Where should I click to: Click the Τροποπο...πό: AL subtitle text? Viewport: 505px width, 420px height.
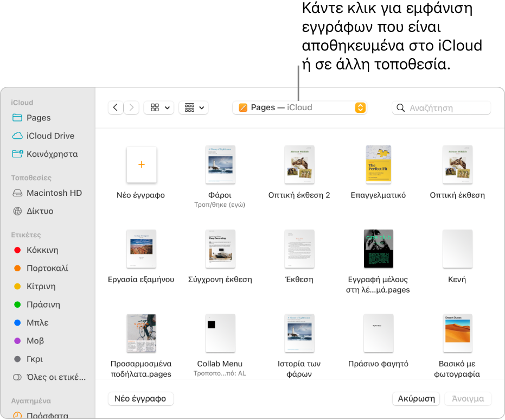[x=220, y=374]
